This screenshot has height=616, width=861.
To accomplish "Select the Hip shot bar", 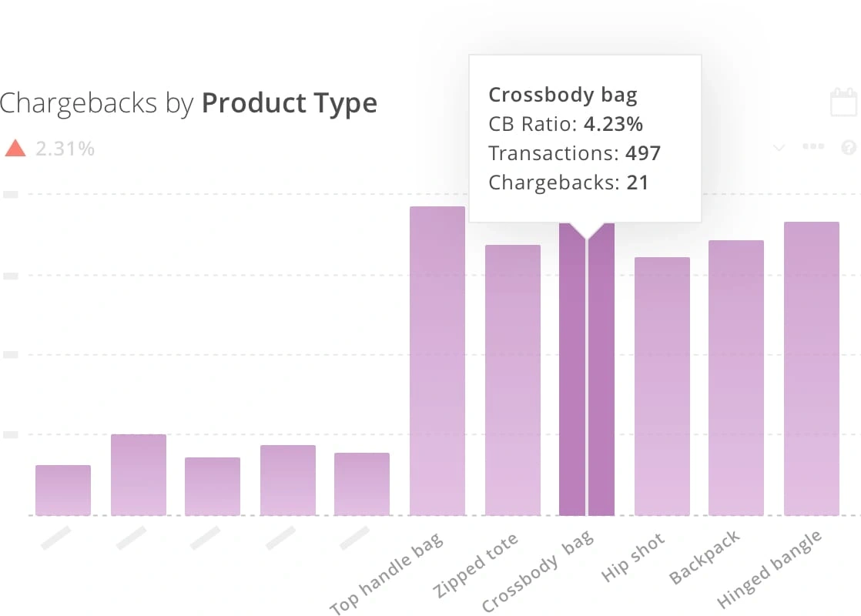I will [x=662, y=386].
